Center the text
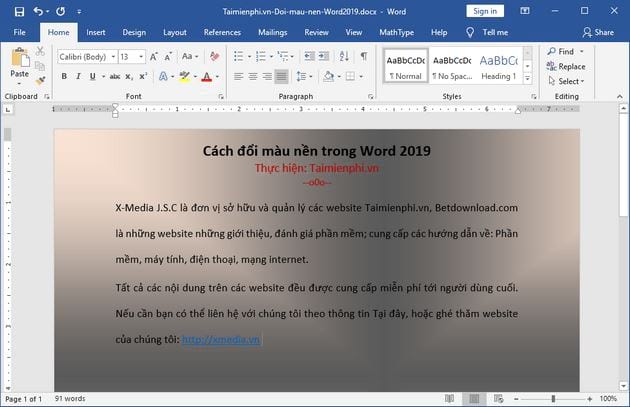 [253, 76]
